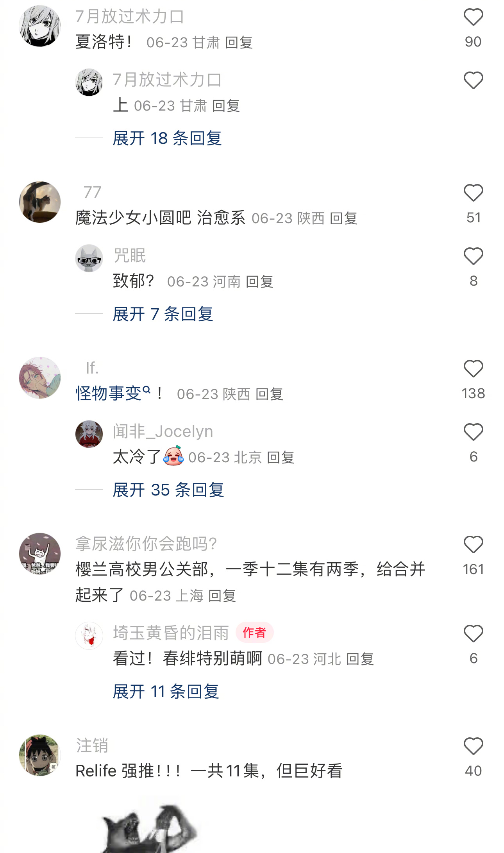Expand 展开 35 条回复
Viewport: 504px width, 853px height.
click(168, 490)
